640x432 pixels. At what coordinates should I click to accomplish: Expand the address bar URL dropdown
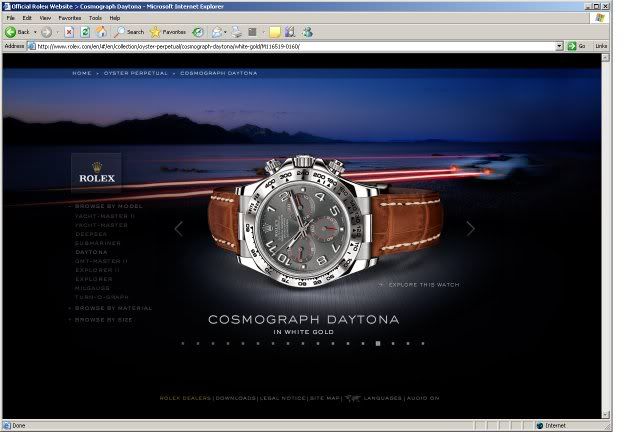coord(559,46)
